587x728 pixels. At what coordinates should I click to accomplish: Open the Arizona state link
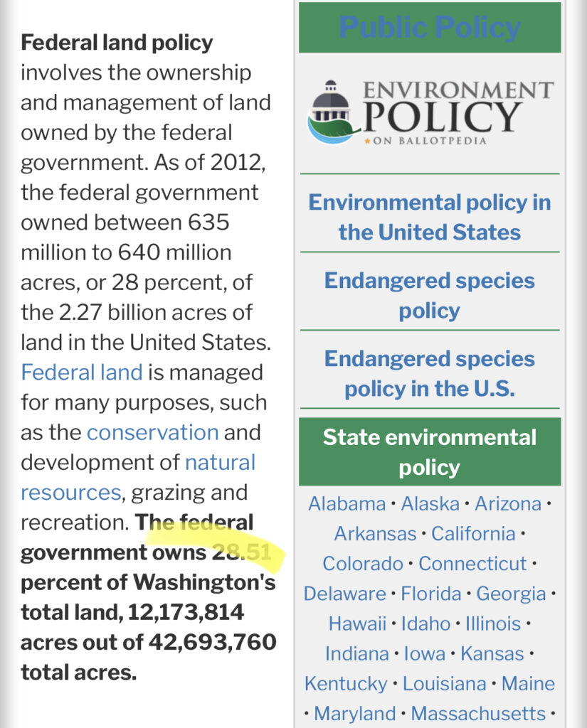pos(508,504)
